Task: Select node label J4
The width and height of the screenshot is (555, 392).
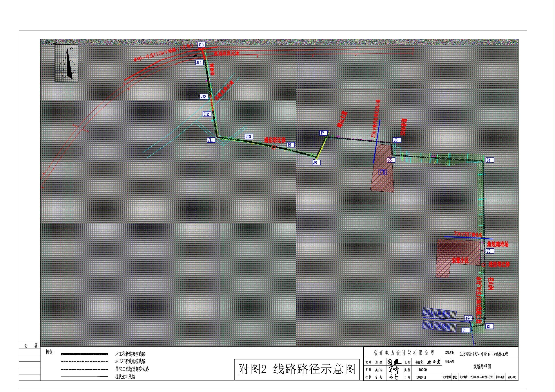Action: [x=489, y=160]
